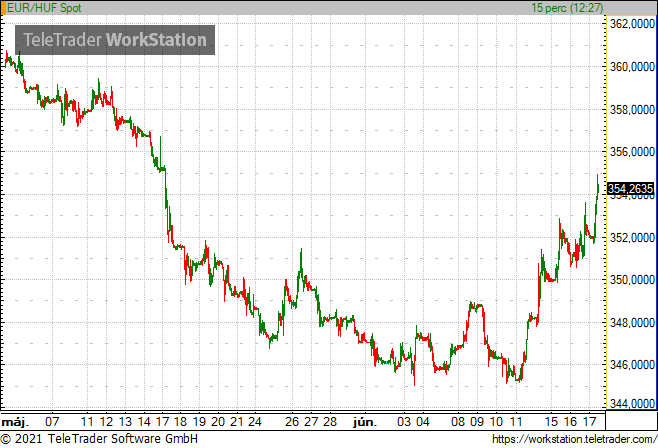The width and height of the screenshot is (658, 448).
Task: Click the 350,0000 price axis label
Action: [632, 280]
